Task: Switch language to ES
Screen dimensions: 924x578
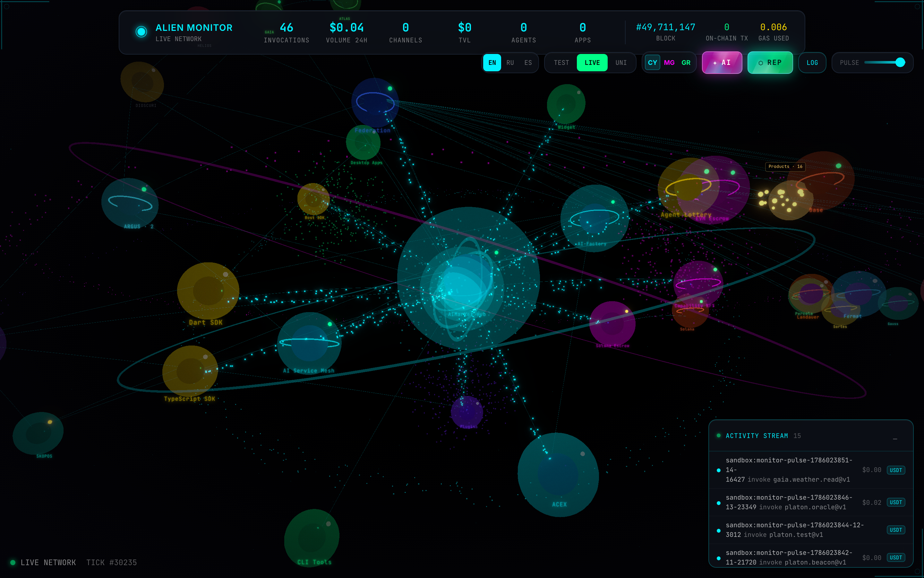Action: [528, 63]
